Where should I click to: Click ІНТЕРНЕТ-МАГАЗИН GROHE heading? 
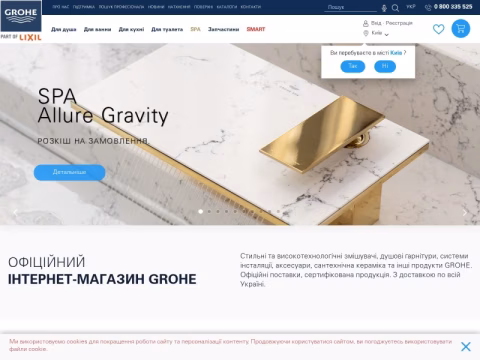coord(102,279)
